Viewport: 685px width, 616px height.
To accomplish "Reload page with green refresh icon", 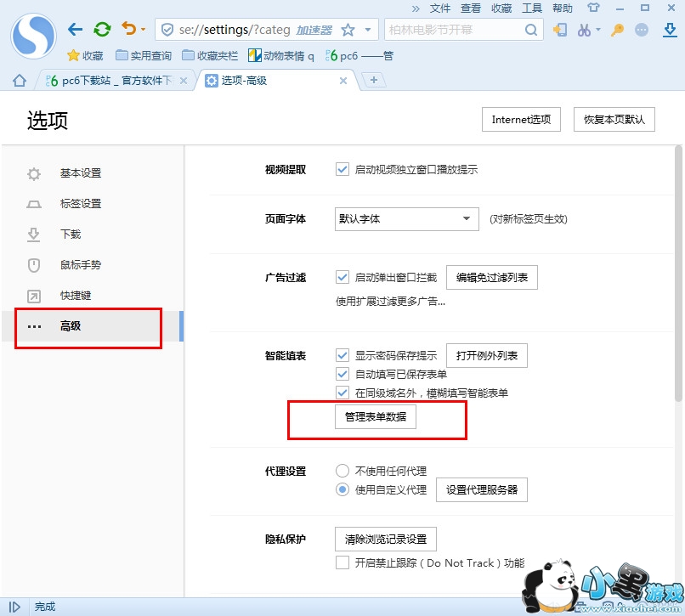I will coord(102,30).
